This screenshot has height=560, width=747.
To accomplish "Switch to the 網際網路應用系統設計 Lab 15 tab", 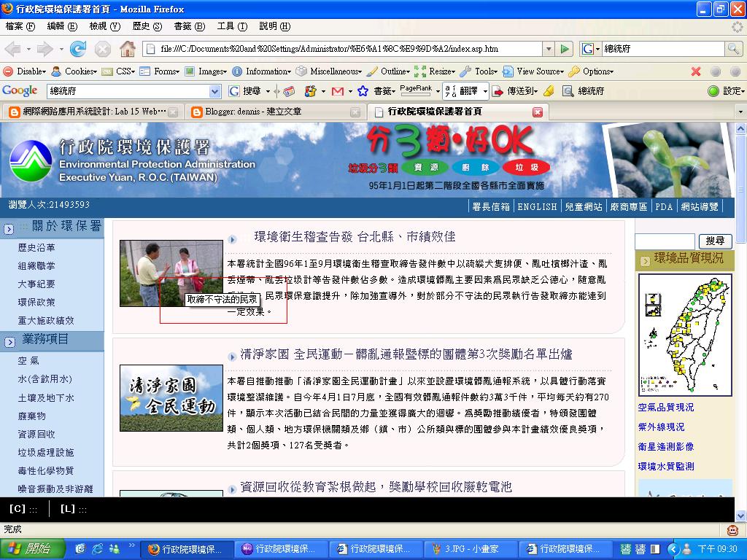I will coord(93,112).
